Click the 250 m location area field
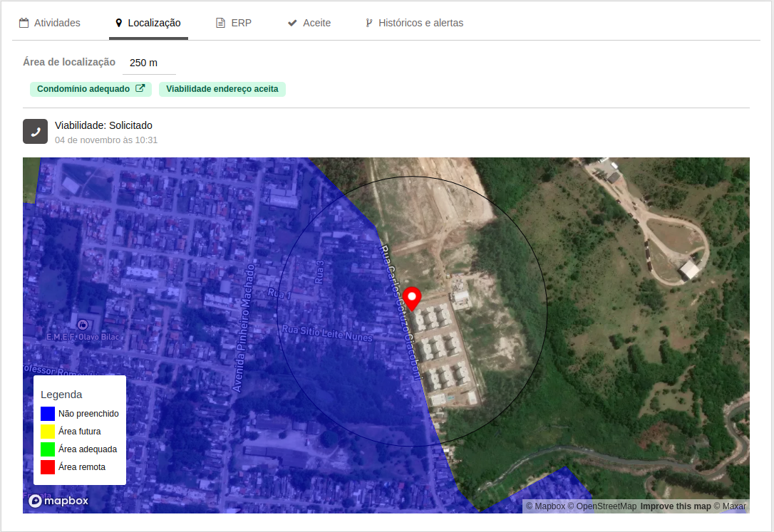 click(149, 63)
